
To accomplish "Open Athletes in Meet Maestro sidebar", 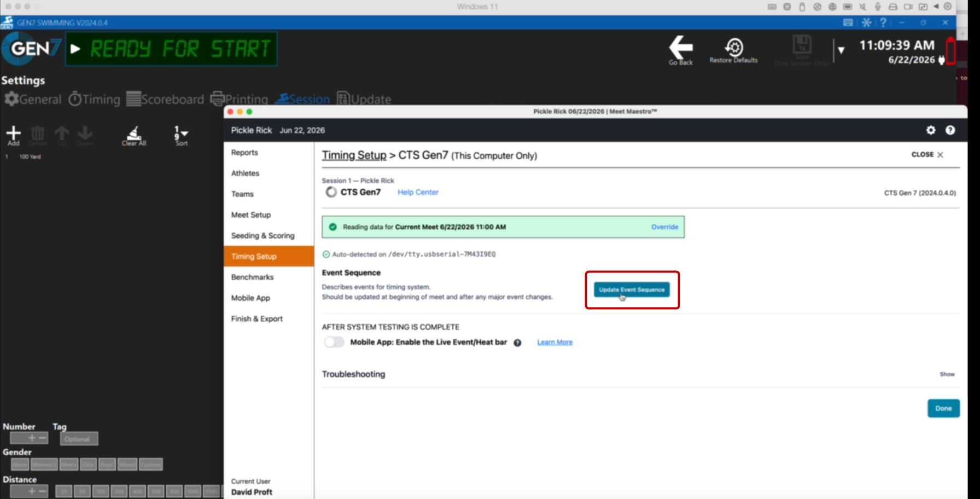I will [245, 173].
